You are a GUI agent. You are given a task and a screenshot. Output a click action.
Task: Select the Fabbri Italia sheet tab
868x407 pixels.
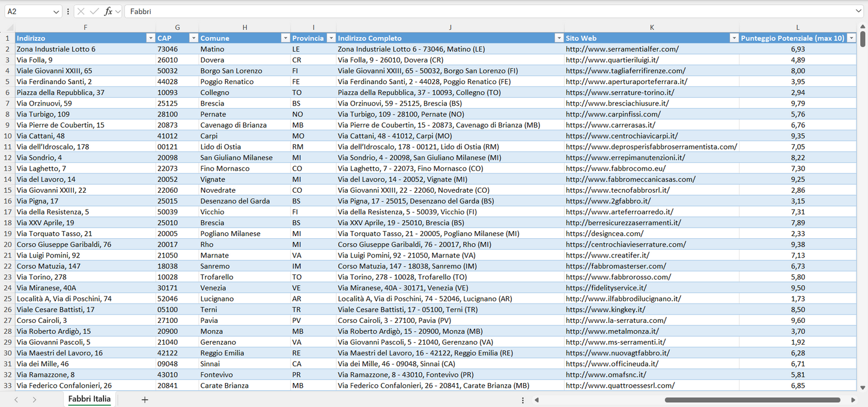pos(89,399)
